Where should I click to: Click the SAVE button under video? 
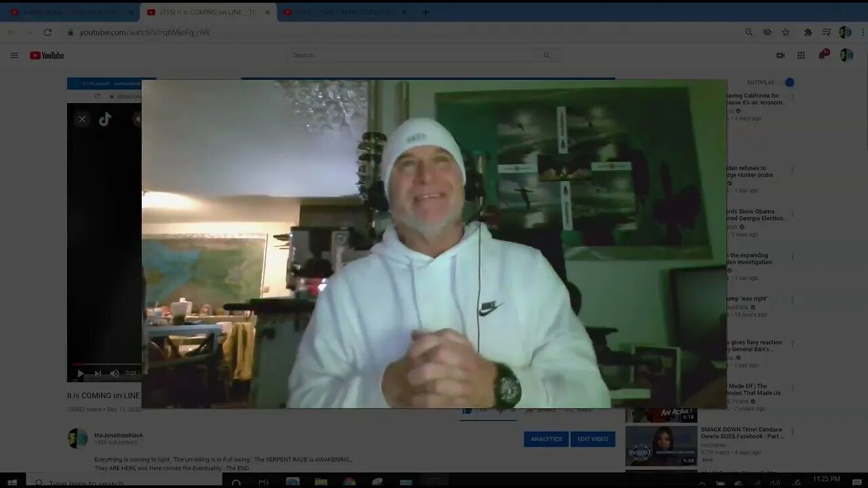(x=580, y=410)
